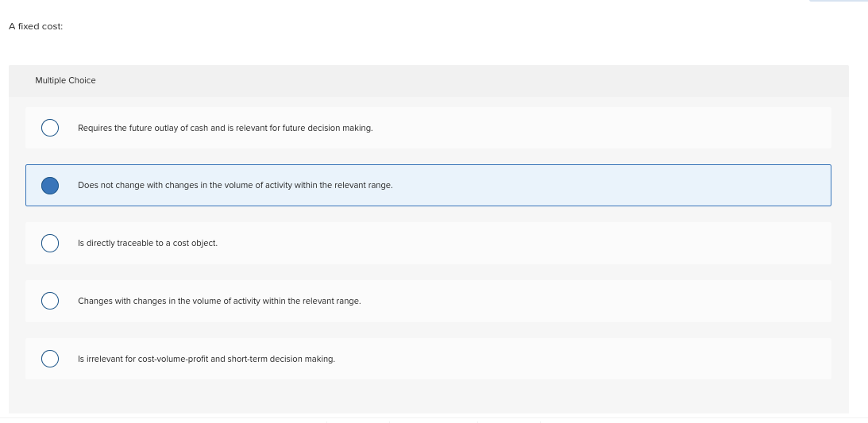Choose radio 'Is directly traceable to a cost object'
The width and height of the screenshot is (868, 423).
coord(50,244)
